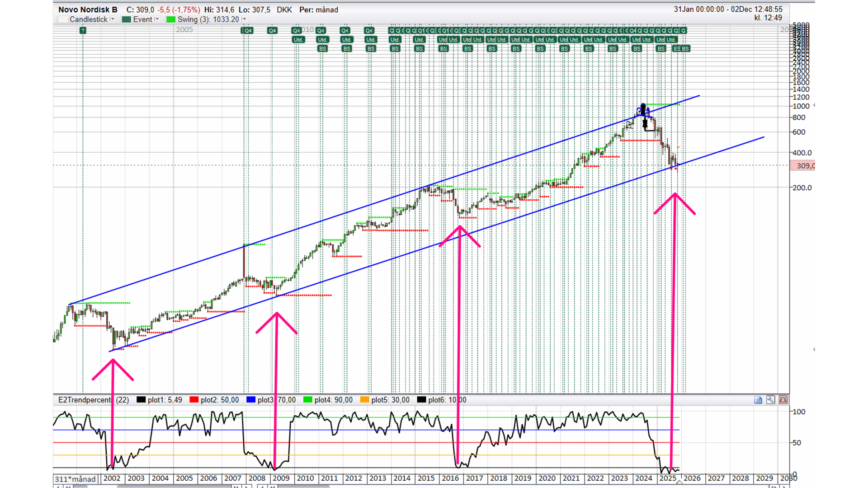Click the ES event badge
The height and width of the screenshot is (488, 868).
click(676, 49)
